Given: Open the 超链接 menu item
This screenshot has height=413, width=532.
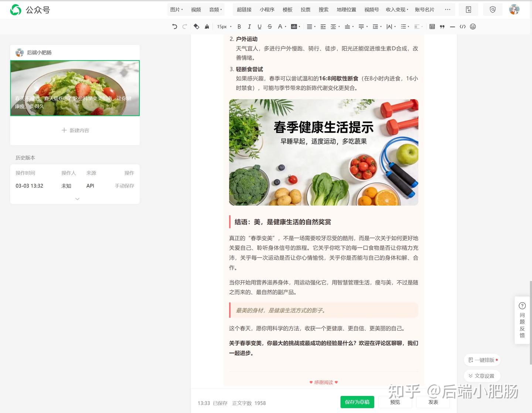Looking at the screenshot, I should (244, 10).
